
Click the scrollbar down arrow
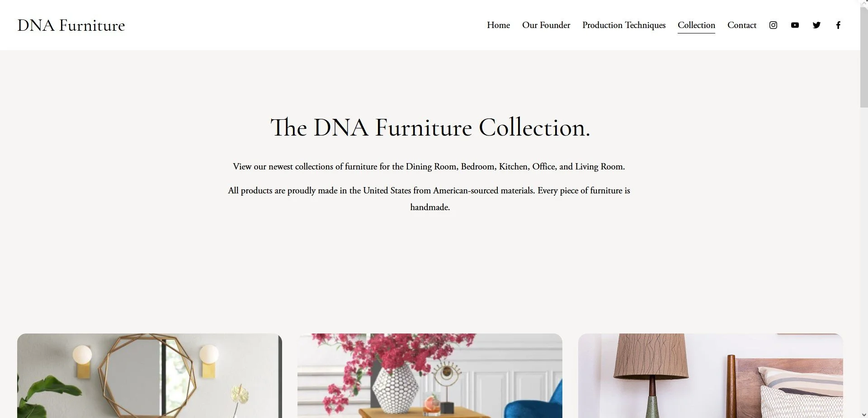(864, 414)
